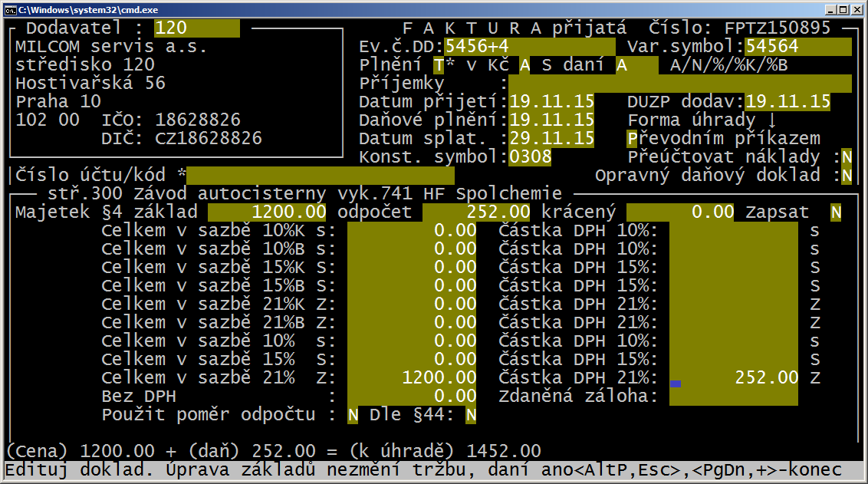Click the cmd.exe icon in title bar
Viewport: 868px width, 484px height.
tap(10, 9)
